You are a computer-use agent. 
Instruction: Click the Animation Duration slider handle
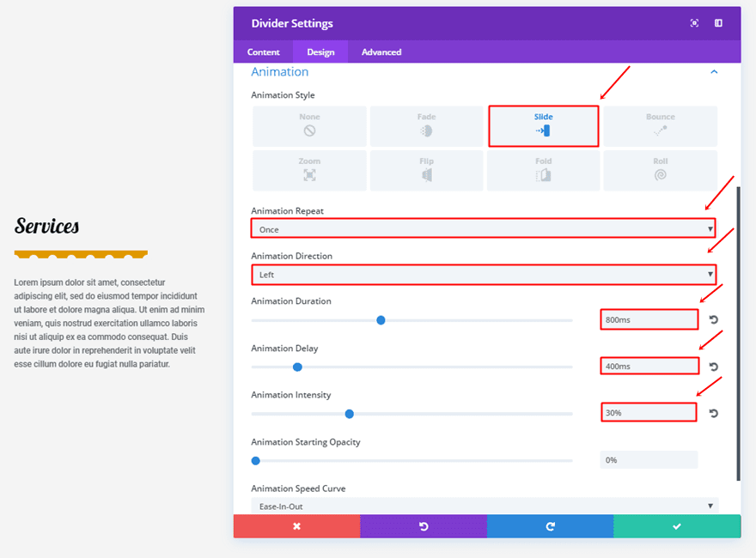[x=381, y=320]
